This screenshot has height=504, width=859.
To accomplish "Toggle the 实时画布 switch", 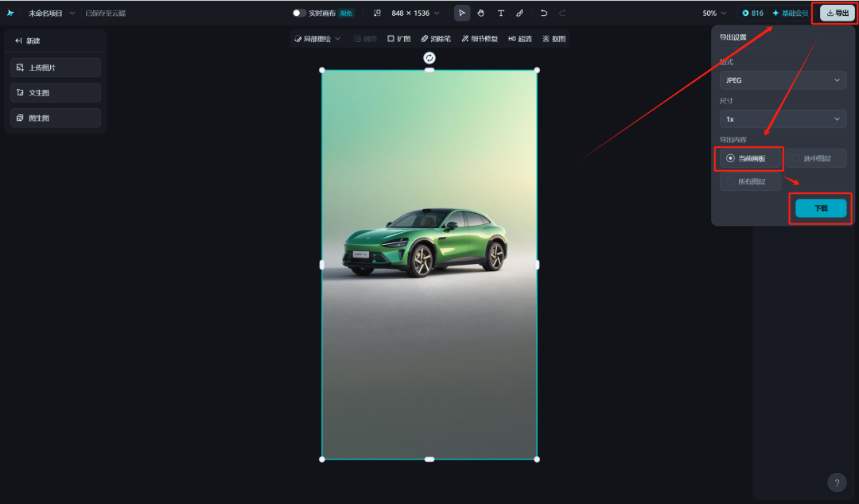I will 298,13.
